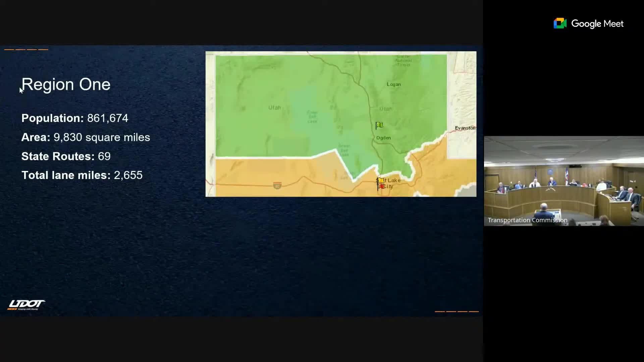
Task: Click the yellow flag marker at Salt Lake City
Action: pos(381,181)
